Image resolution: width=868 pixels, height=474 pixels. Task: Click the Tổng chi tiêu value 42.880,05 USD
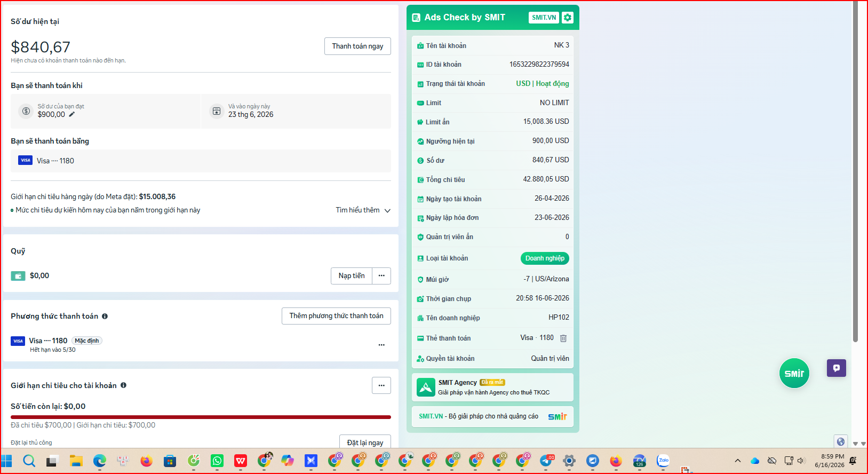(546, 179)
